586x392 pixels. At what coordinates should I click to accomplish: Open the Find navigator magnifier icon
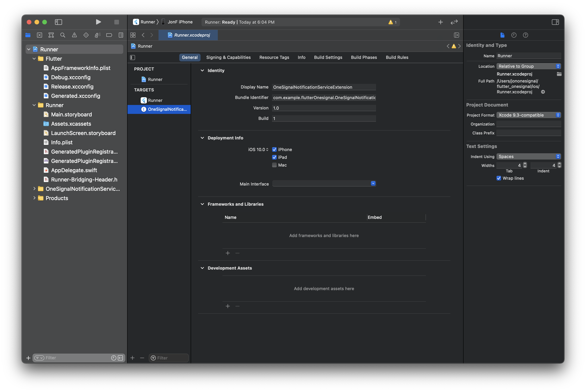coord(63,35)
